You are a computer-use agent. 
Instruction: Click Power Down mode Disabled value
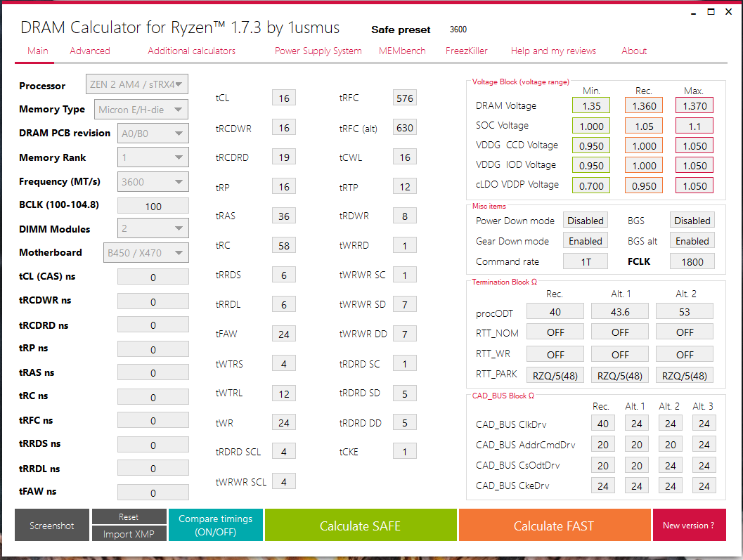(x=586, y=221)
